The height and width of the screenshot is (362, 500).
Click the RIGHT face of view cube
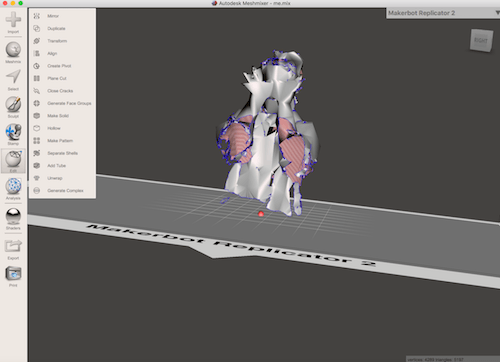point(481,40)
